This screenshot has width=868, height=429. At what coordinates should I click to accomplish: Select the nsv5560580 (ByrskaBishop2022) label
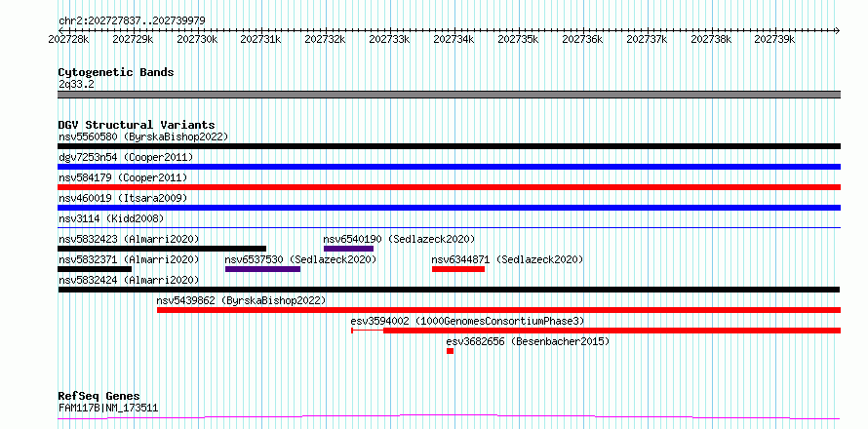coord(143,136)
